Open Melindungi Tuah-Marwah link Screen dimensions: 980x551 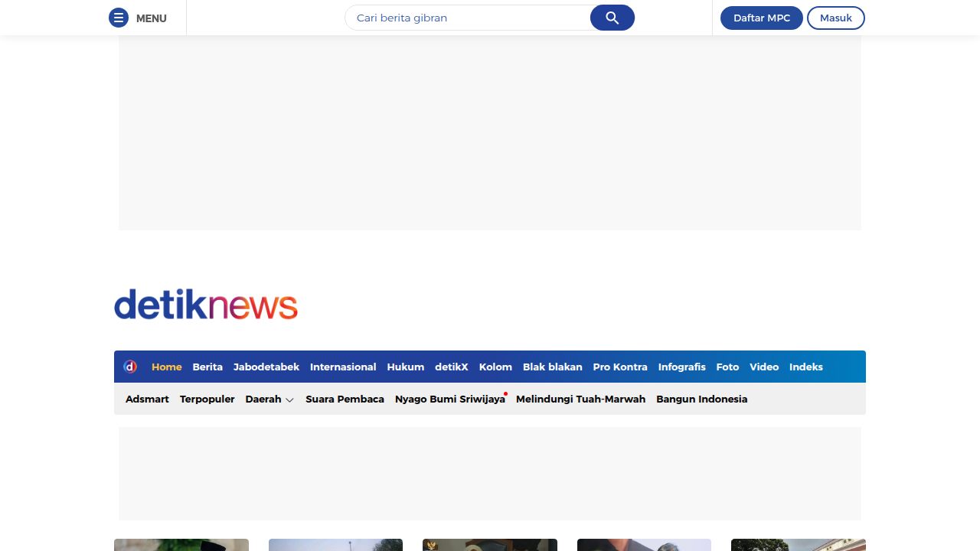[x=580, y=399]
